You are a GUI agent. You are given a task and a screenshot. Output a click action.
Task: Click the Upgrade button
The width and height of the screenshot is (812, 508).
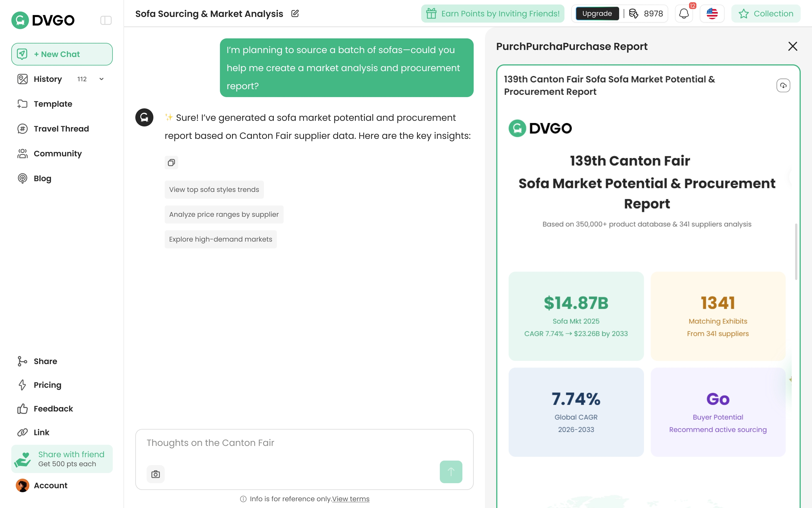[x=597, y=14]
